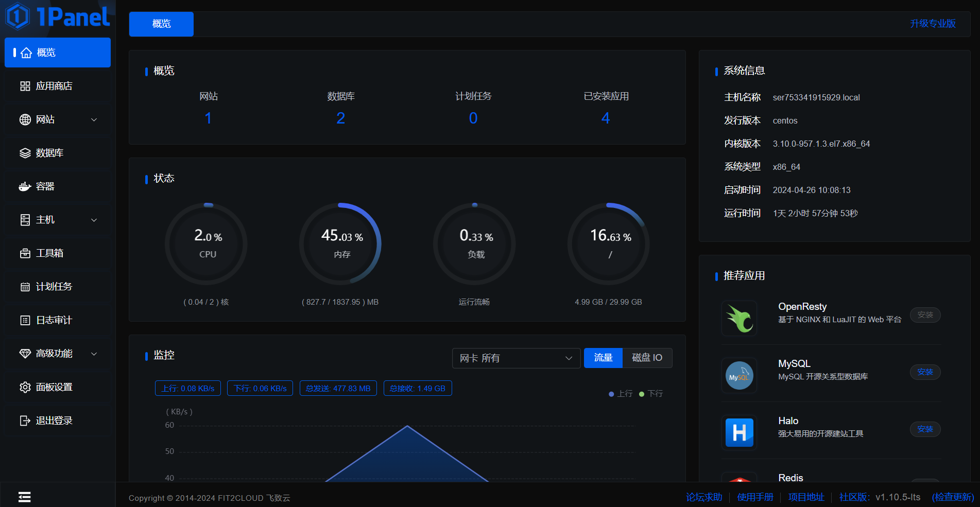This screenshot has width=980, height=507.
Task: Click the 日志审计 log icon
Action: 25,320
